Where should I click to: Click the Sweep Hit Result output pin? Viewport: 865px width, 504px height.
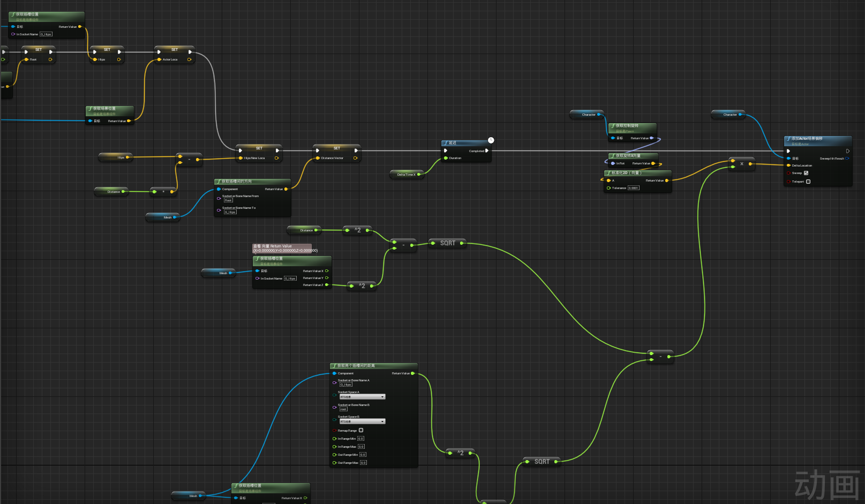point(847,158)
